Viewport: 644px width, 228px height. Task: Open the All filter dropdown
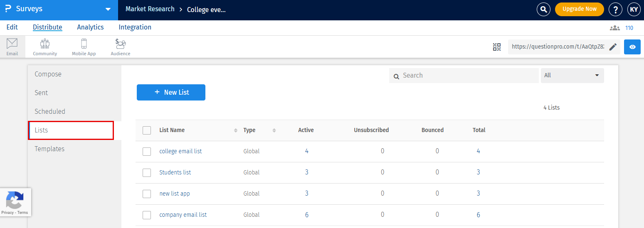572,76
